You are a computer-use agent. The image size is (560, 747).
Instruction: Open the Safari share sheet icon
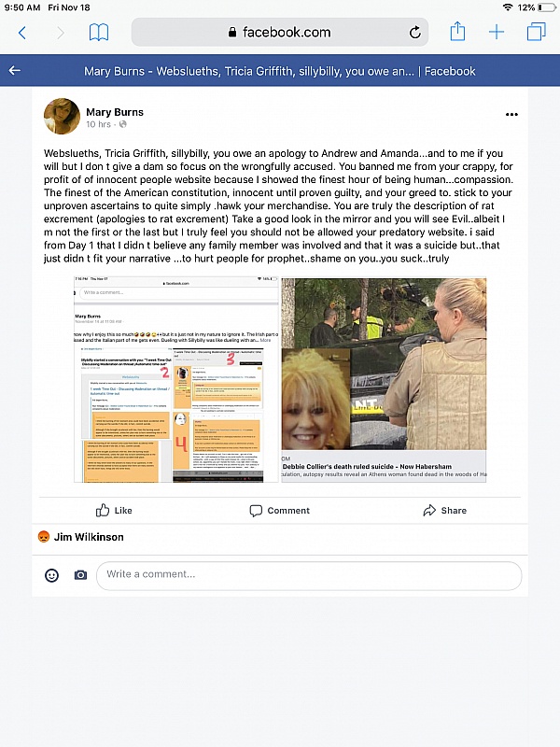(x=457, y=32)
